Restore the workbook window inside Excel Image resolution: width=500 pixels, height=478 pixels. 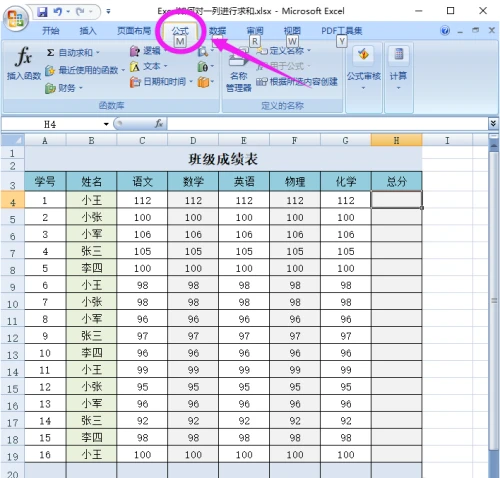click(x=476, y=31)
